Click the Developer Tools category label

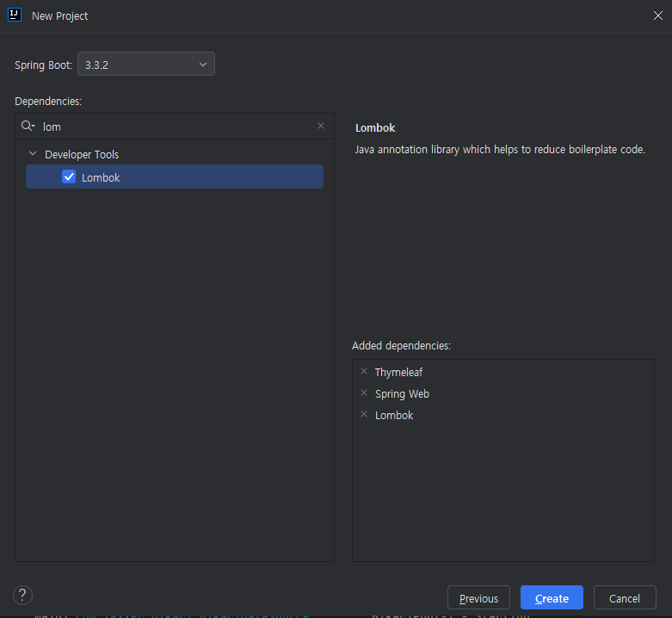coord(82,154)
